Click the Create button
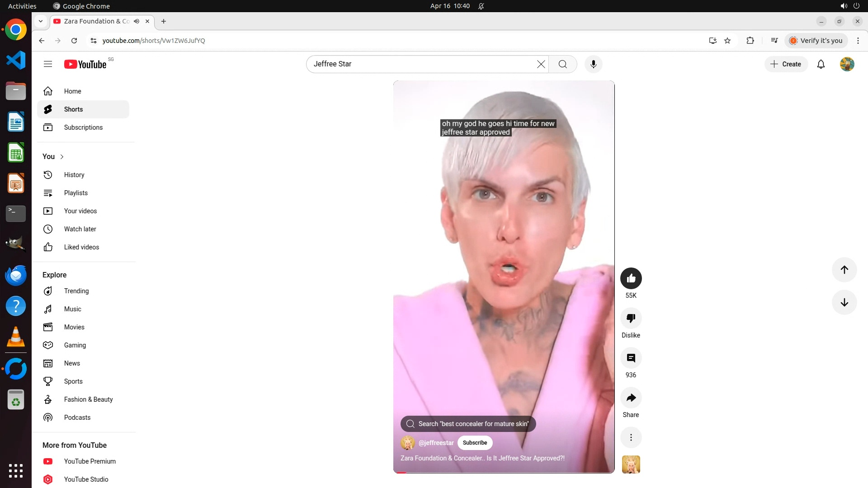Image resolution: width=868 pixels, height=488 pixels. coord(786,64)
